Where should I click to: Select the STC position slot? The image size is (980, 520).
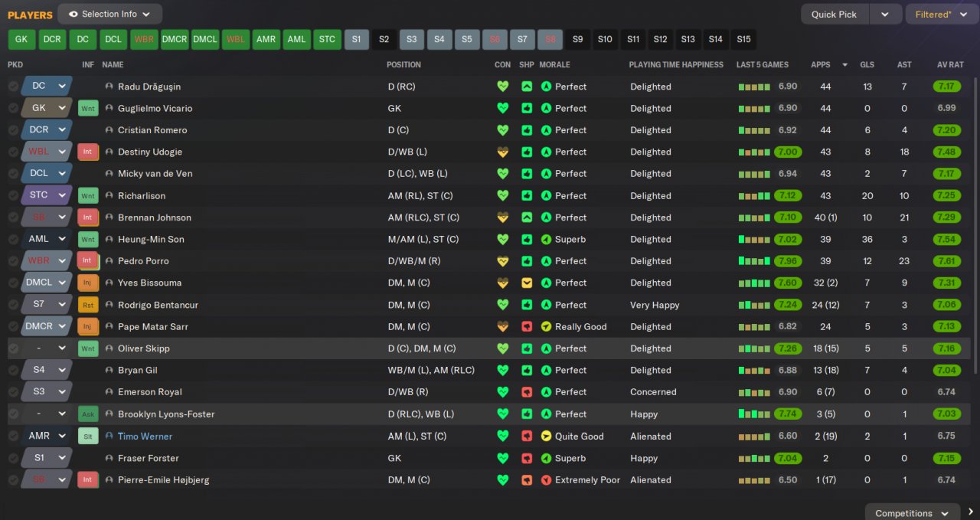[328, 39]
